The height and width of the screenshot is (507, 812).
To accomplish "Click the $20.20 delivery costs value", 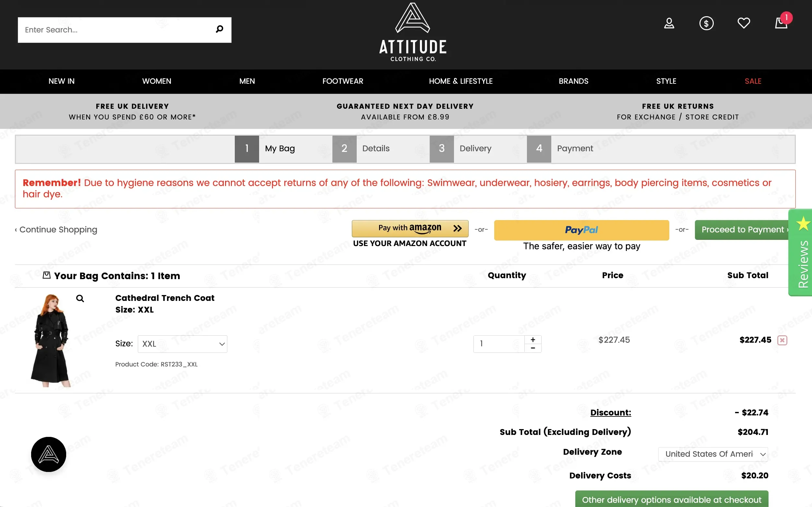I will click(x=755, y=476).
